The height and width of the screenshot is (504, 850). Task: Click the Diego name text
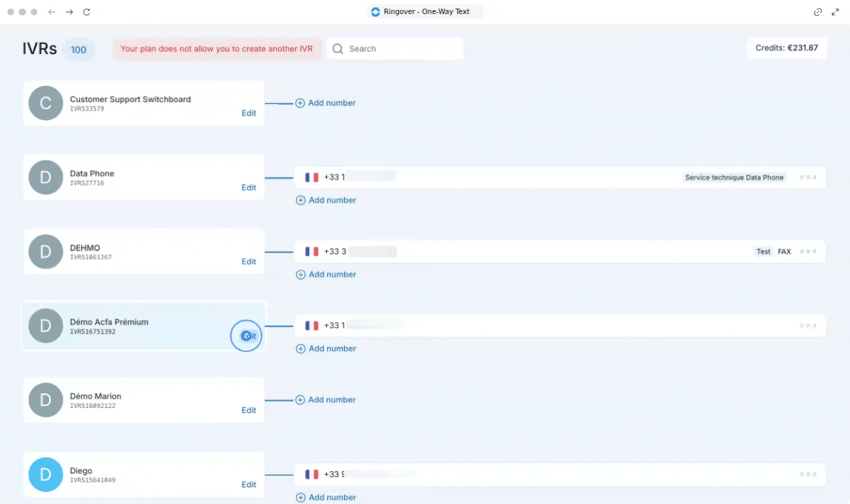pyautogui.click(x=81, y=471)
